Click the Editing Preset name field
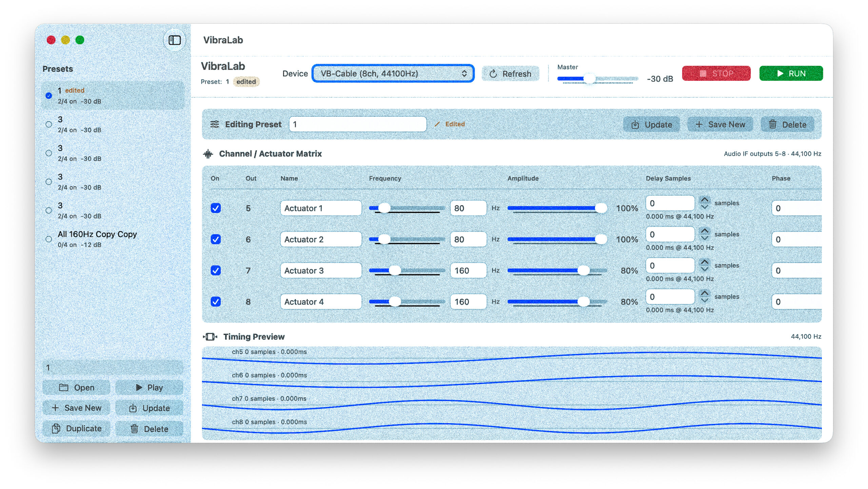The image size is (868, 489). click(x=358, y=124)
